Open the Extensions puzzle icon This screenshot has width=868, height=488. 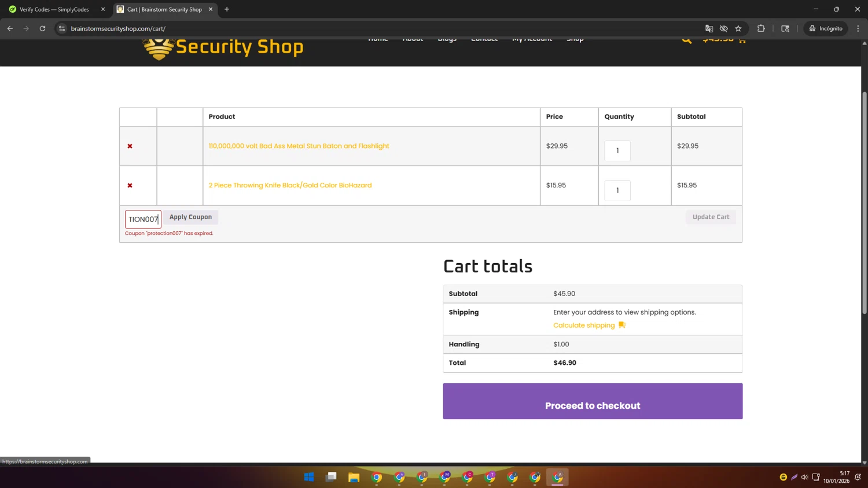761,28
